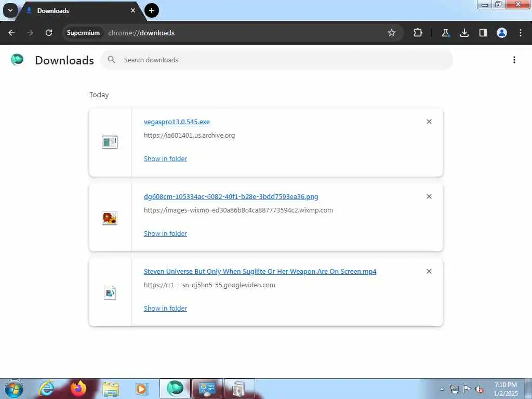Screen dimensions: 532x399
Task: Switch to Supermium taskbar button
Action: 175,389
